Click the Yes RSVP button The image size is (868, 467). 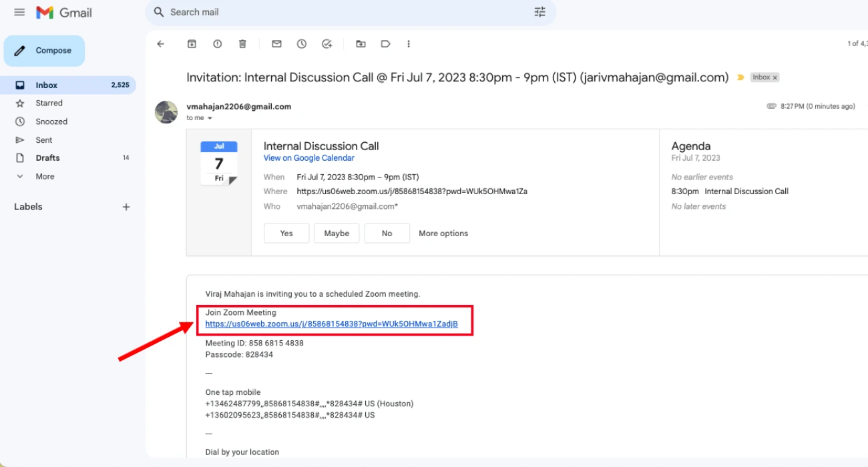[x=286, y=233]
